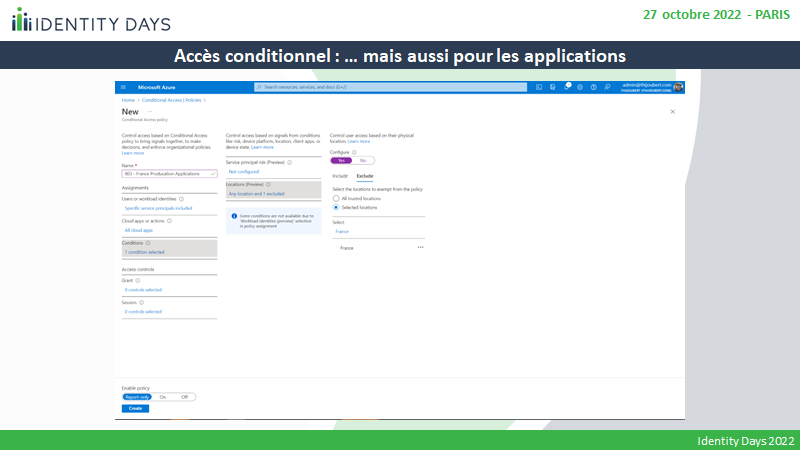Click info icon beside Cloud apps or actions
Screen dimensions: 800x450
169,221
